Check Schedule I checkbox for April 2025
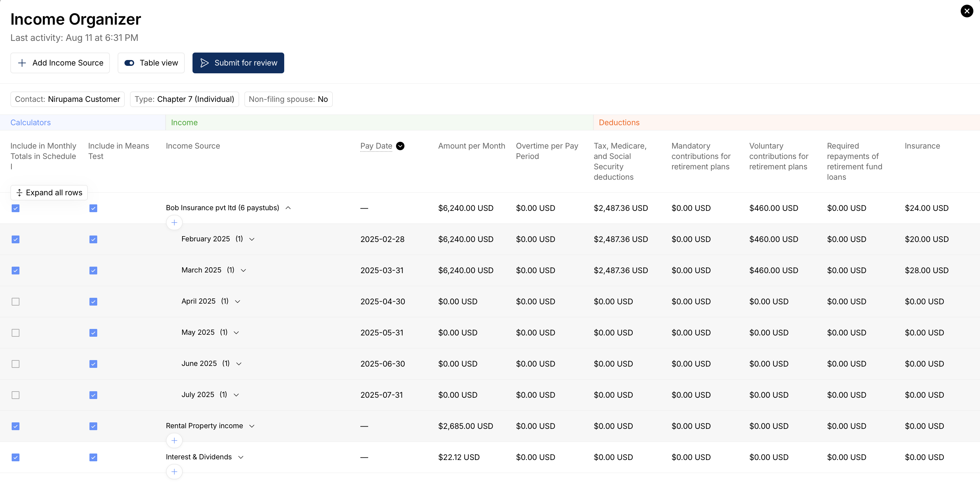The width and height of the screenshot is (980, 484). click(16, 302)
